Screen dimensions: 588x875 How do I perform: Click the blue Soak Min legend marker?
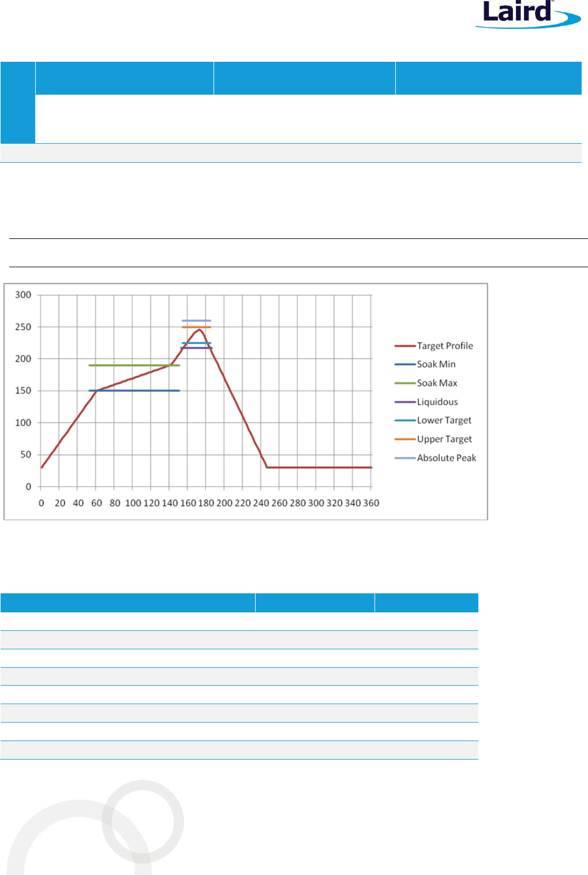(x=405, y=365)
